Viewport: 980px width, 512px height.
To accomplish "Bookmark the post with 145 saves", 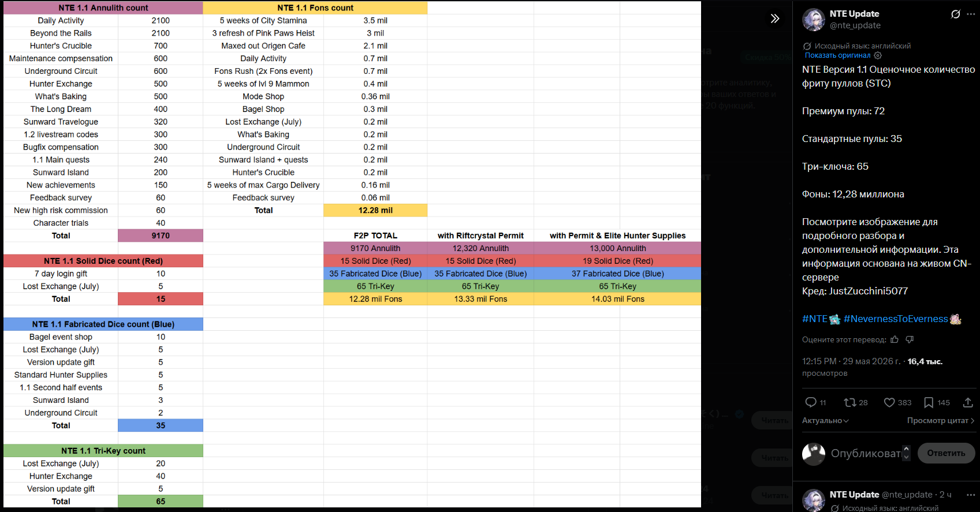I will (x=937, y=402).
